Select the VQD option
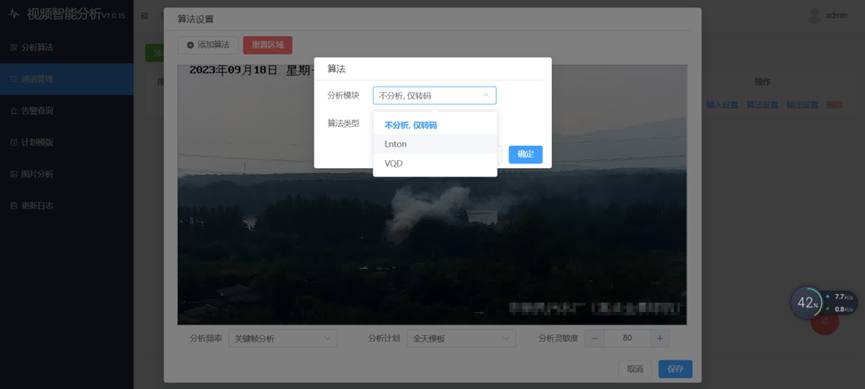Image resolution: width=865 pixels, height=389 pixels. click(435, 163)
